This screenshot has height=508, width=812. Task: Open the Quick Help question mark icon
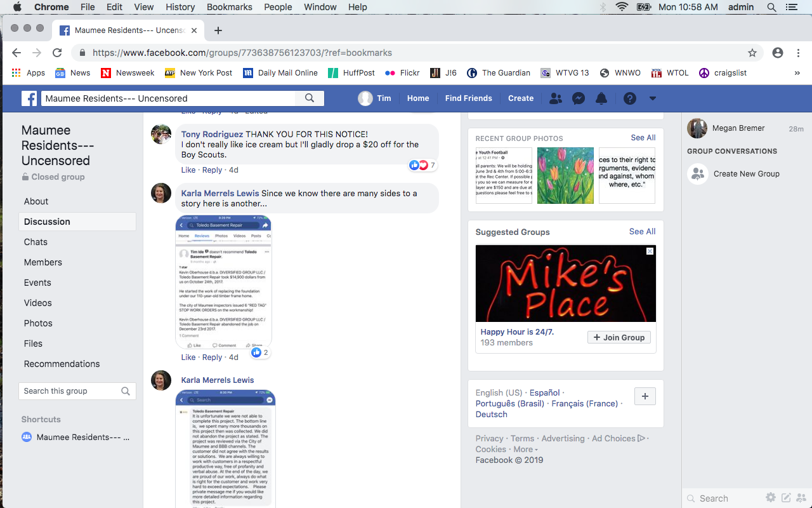[x=629, y=98]
